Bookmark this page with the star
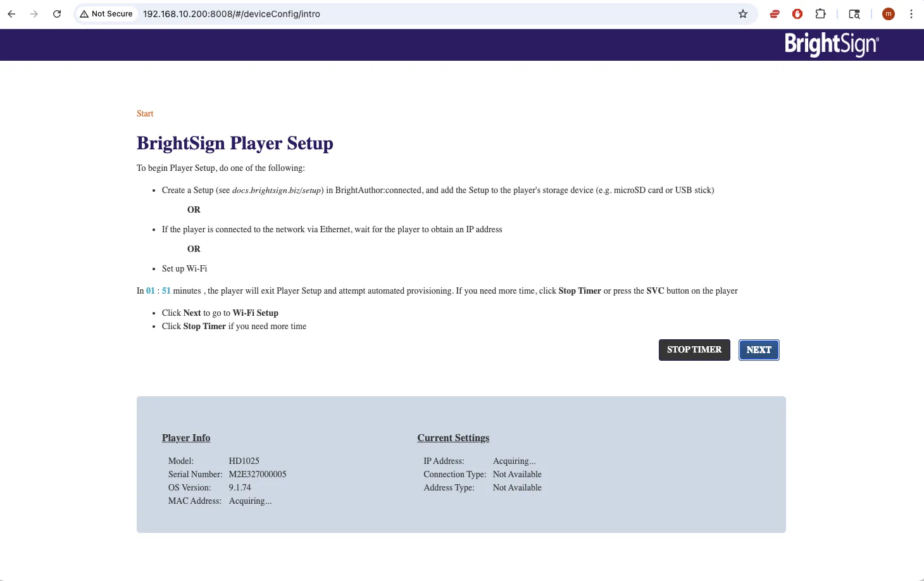Image resolution: width=924 pixels, height=581 pixels. [x=743, y=14]
